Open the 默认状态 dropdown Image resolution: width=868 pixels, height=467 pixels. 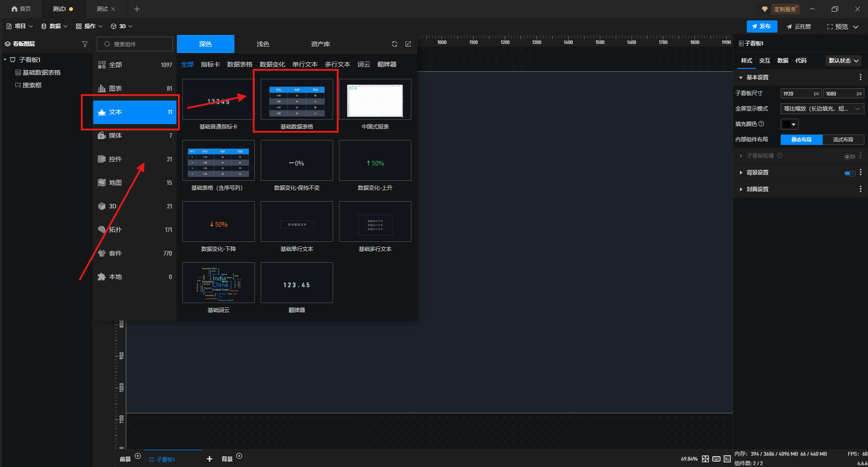click(843, 61)
